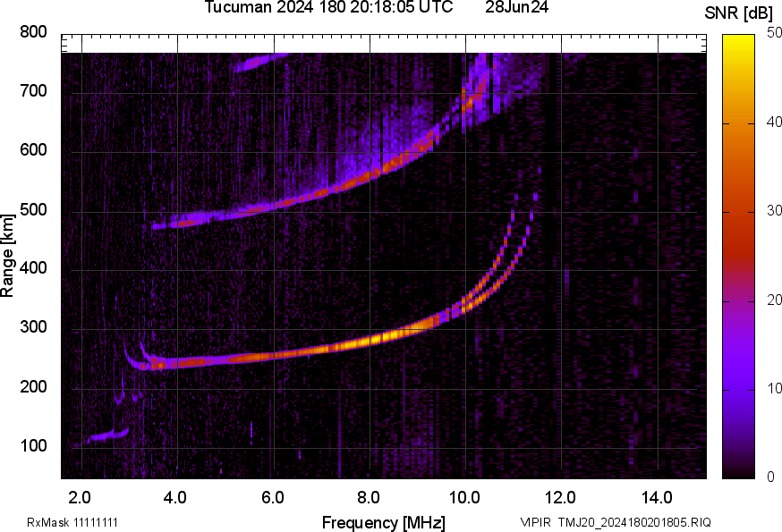Click the range tick label 300
Image resolution: width=782 pixels, height=532 pixels.
click(x=33, y=327)
